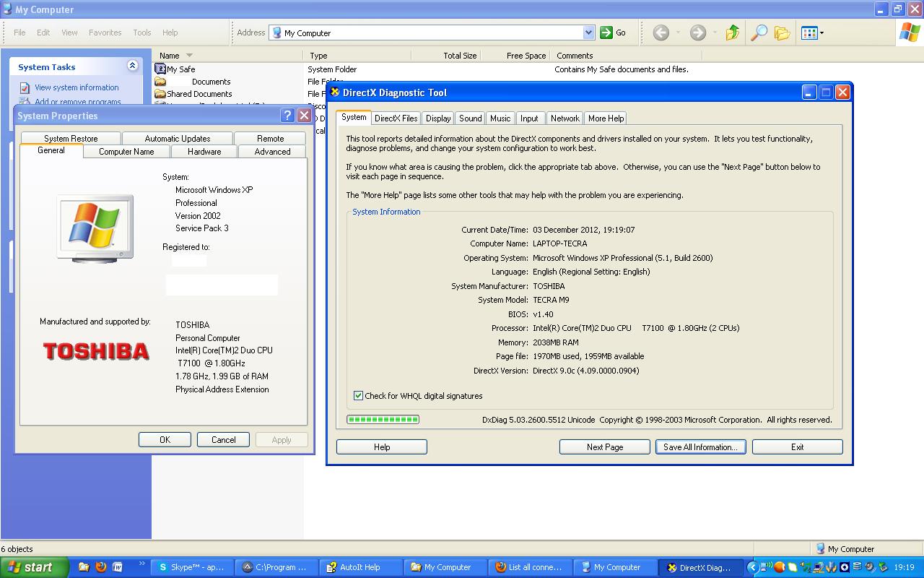Image resolution: width=924 pixels, height=578 pixels.
Task: Open the Address bar dropdown arrow
Action: coord(588,33)
